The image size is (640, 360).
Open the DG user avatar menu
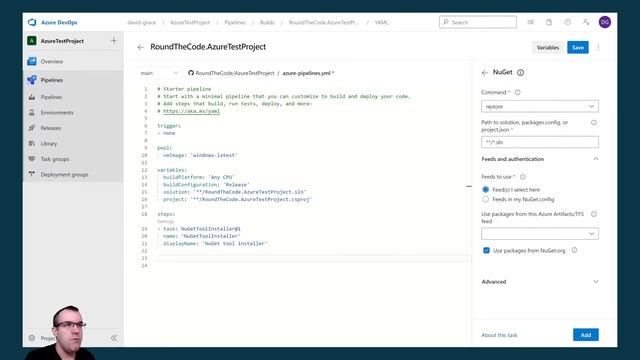[x=605, y=22]
